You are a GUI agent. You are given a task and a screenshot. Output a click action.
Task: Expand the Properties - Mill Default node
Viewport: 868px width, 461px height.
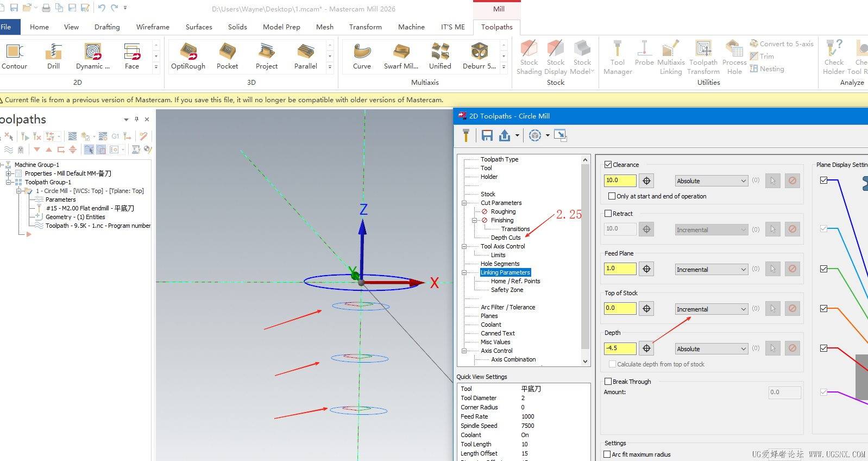coord(9,174)
